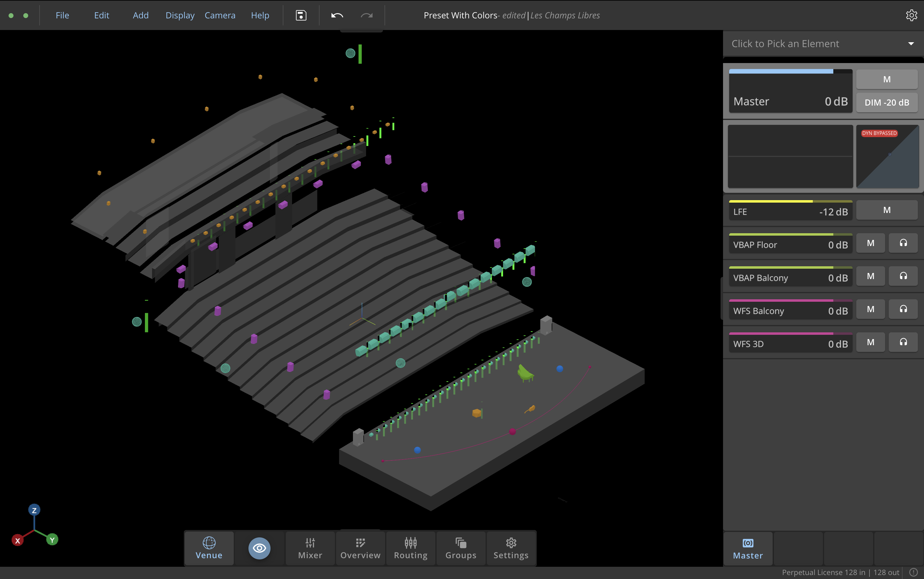Open the Add menu

141,15
